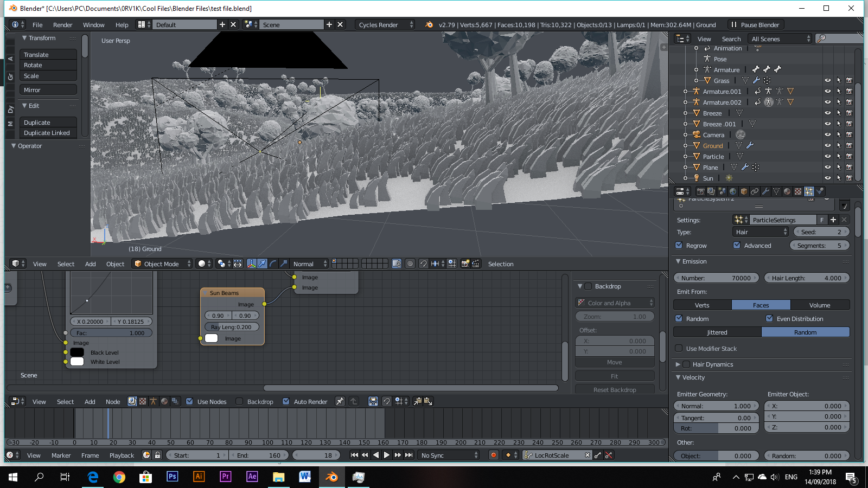Click the scale manipulator icon
This screenshot has height=488, width=868.
click(284, 264)
